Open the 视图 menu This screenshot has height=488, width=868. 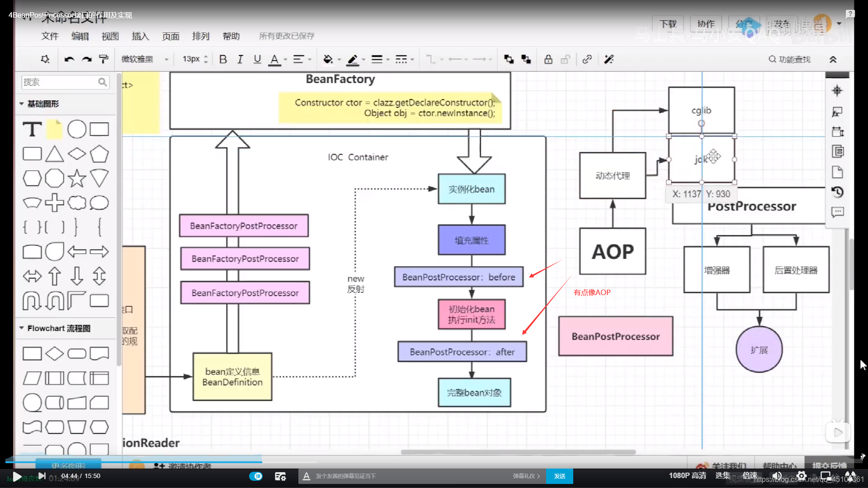[x=110, y=36]
